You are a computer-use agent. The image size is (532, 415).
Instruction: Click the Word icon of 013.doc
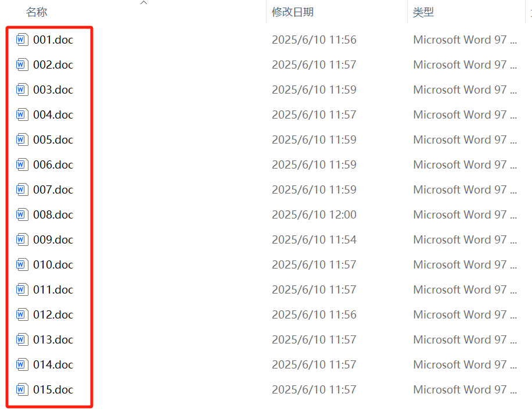(x=21, y=339)
